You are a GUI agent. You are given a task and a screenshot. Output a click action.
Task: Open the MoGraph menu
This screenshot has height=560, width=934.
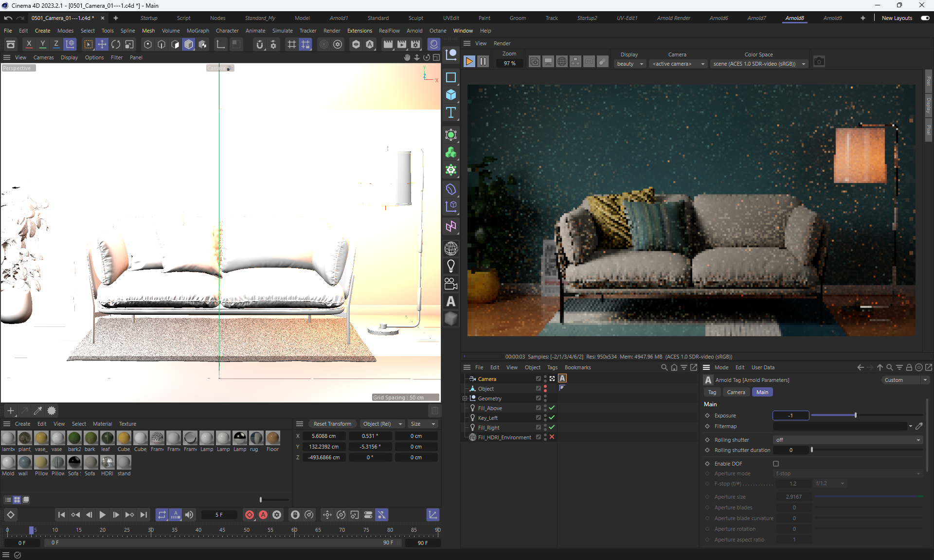coord(198,31)
